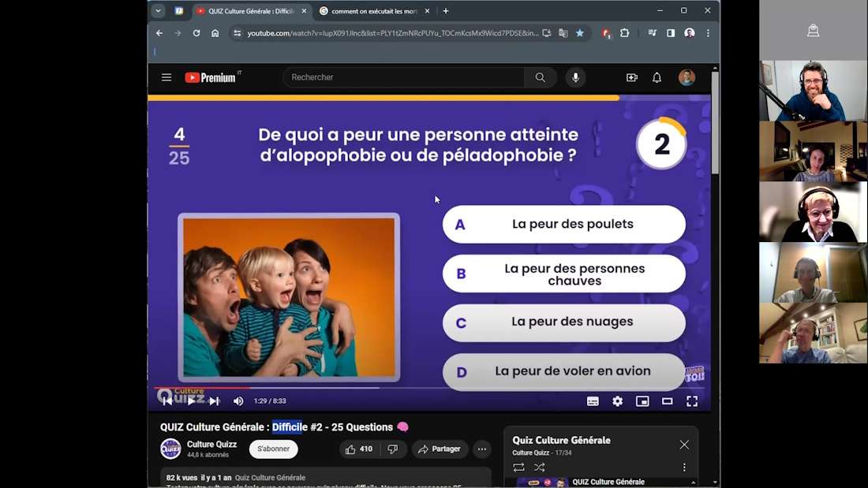Image resolution: width=868 pixels, height=488 pixels.
Task: Go forward in browser history
Action: [178, 33]
